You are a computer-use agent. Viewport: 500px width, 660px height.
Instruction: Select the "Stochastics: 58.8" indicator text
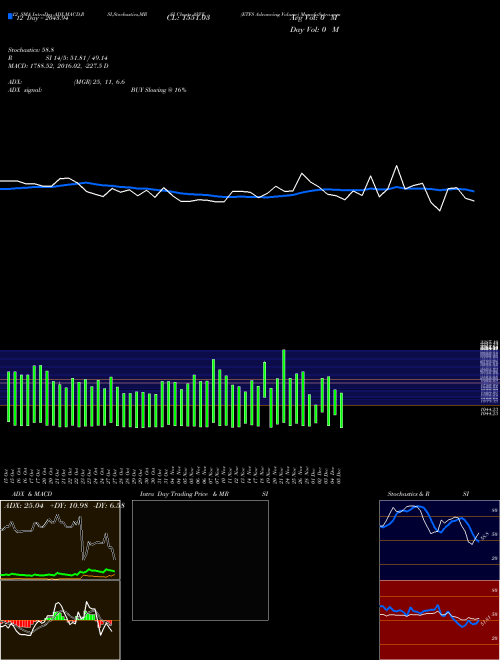click(30, 50)
